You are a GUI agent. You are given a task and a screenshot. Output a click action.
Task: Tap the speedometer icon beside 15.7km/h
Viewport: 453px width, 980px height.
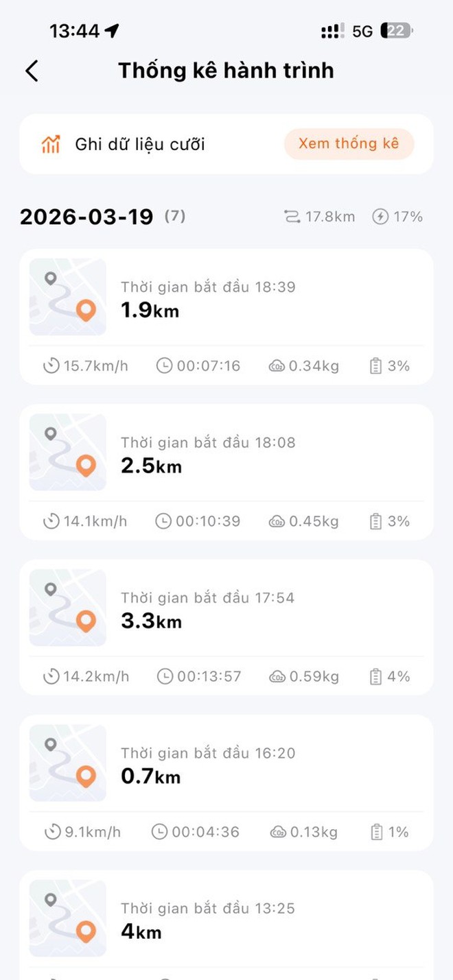point(51,366)
